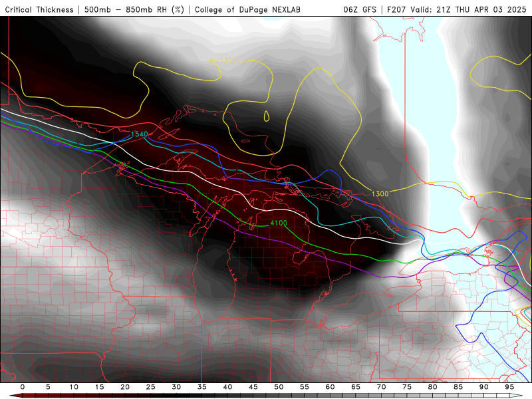Click the "65" tick label on the legend

pyautogui.click(x=356, y=387)
